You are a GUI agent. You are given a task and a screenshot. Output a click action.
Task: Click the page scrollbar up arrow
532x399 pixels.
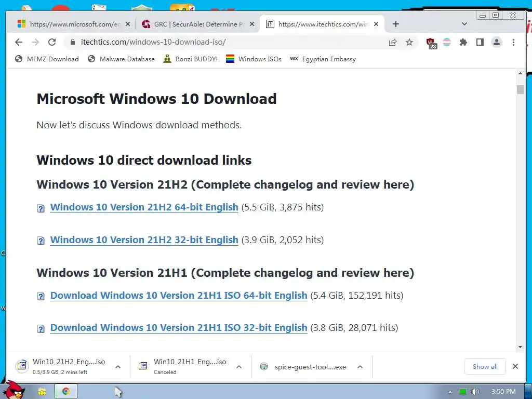pos(520,73)
